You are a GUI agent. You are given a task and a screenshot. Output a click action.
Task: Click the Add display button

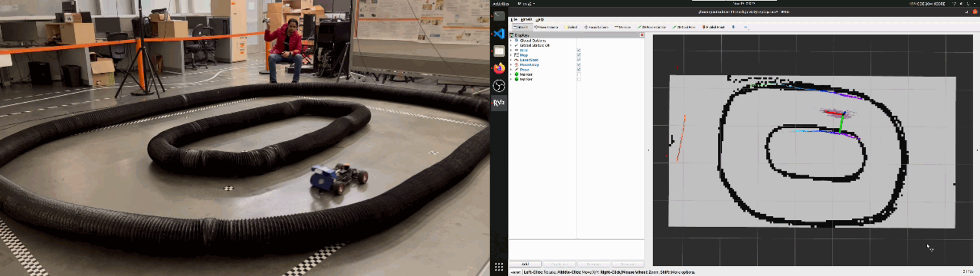pyautogui.click(x=525, y=264)
